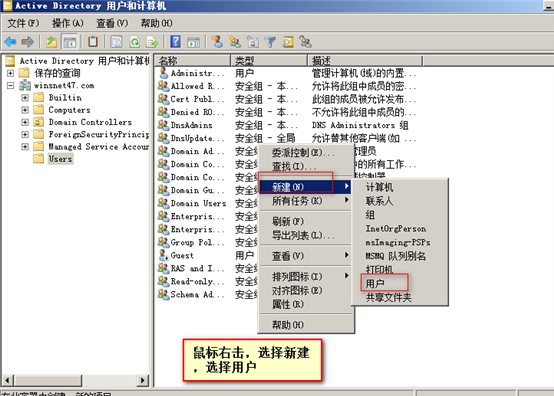Click the green Refresh toolbar icon
Viewport: 554px width, 396px height.
135,42
